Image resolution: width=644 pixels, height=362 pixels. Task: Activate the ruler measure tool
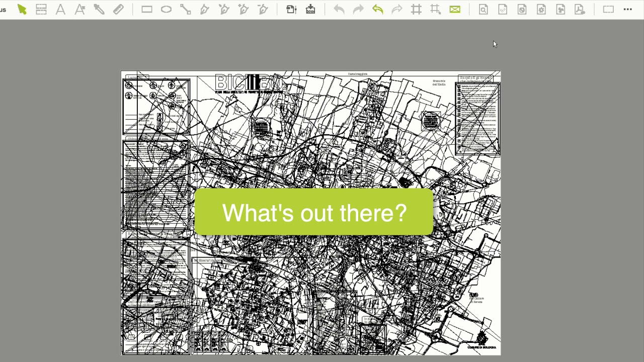point(118,10)
